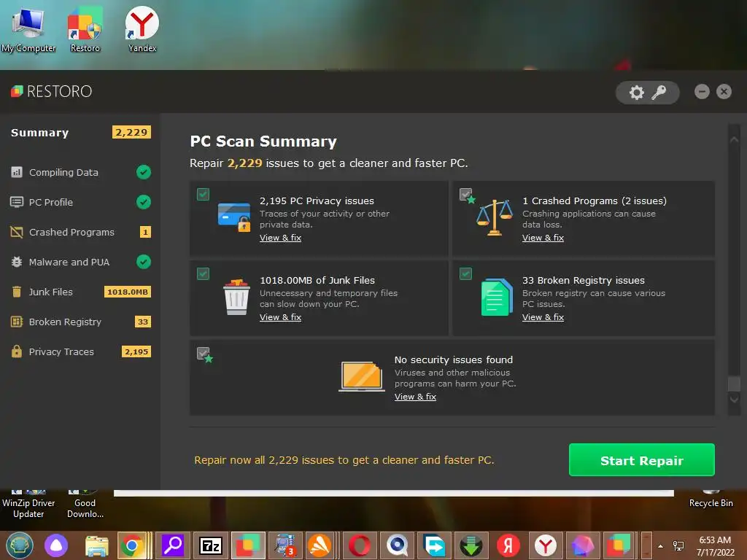Viewport: 747px width, 560px height.
Task: Open WinZip Driver Updater desktop shortcut
Action: coord(28,502)
